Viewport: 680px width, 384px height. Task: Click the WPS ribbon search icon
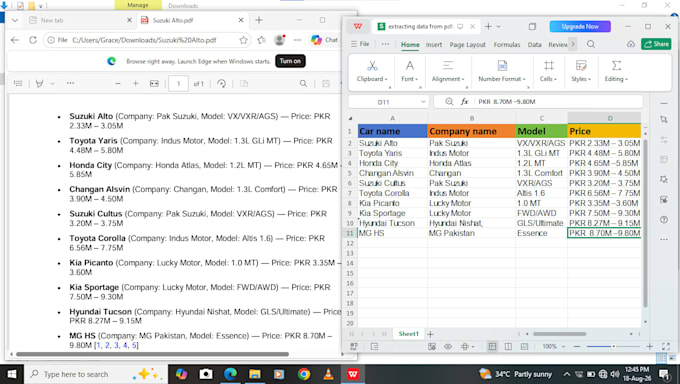pos(591,44)
